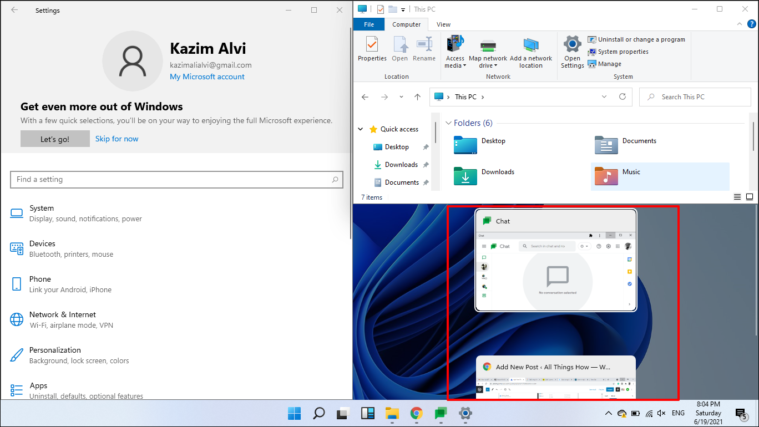
Task: Open the Add New Post Chrome thumbnail
Action: (x=556, y=378)
